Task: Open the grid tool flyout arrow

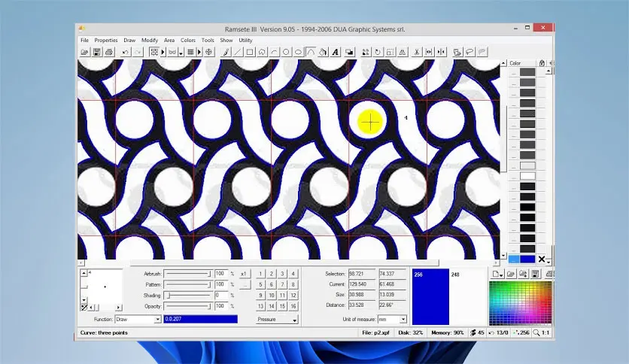Action: (199, 52)
